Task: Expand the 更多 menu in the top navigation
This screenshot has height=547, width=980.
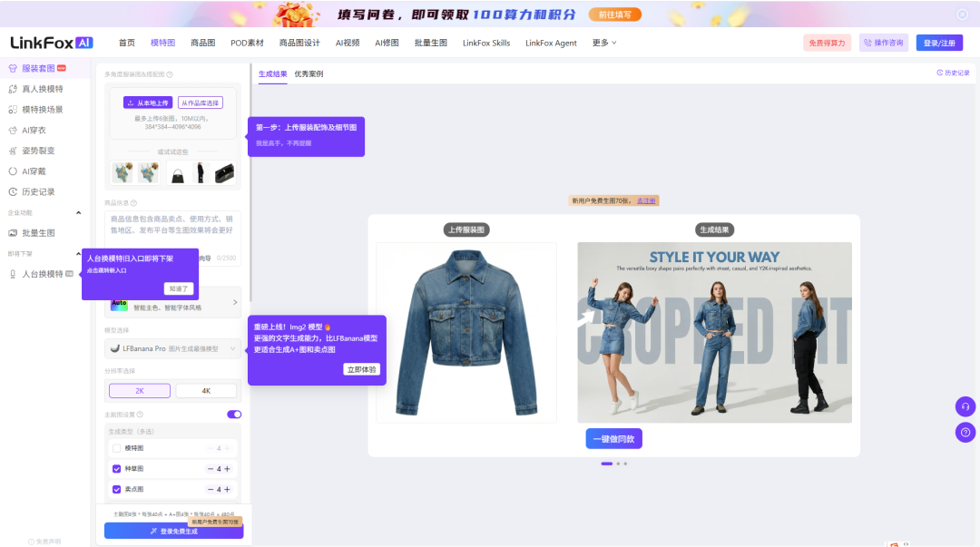Action: tap(604, 43)
